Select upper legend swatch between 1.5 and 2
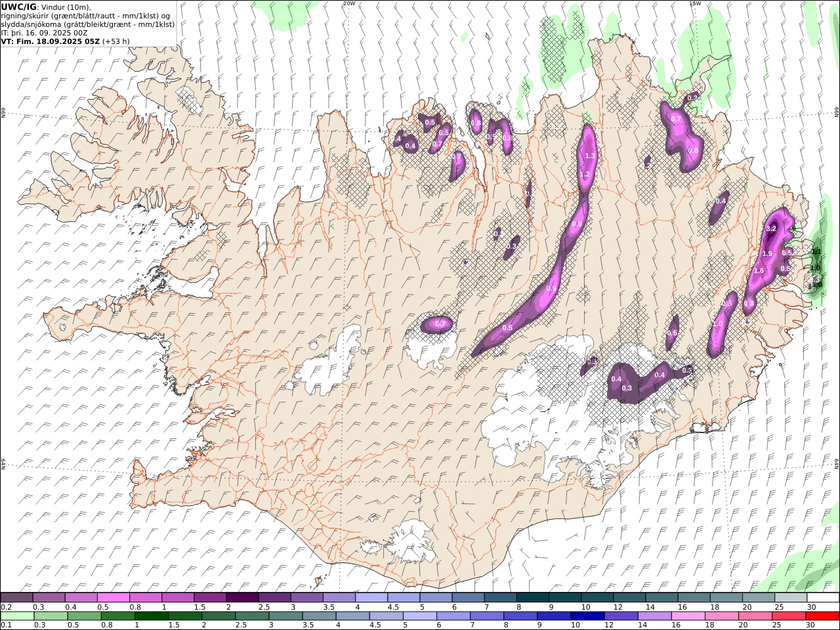Screen dimensions: 840x630 pos(209,597)
